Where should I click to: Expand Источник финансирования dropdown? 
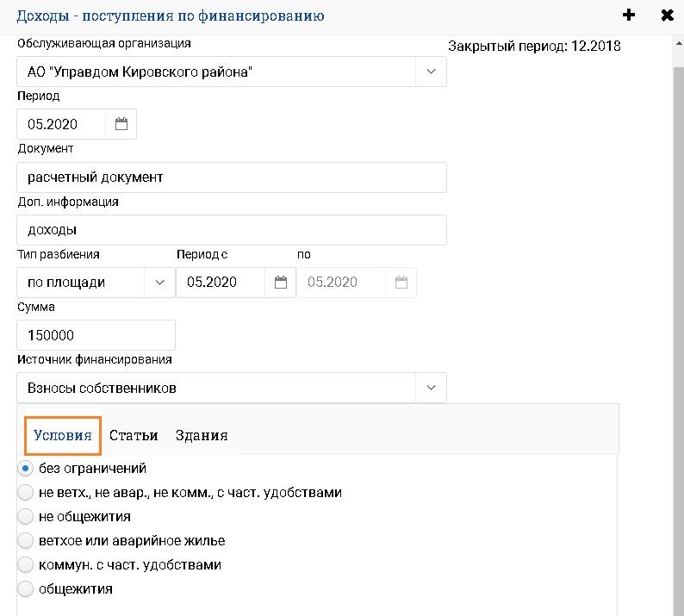point(431,388)
